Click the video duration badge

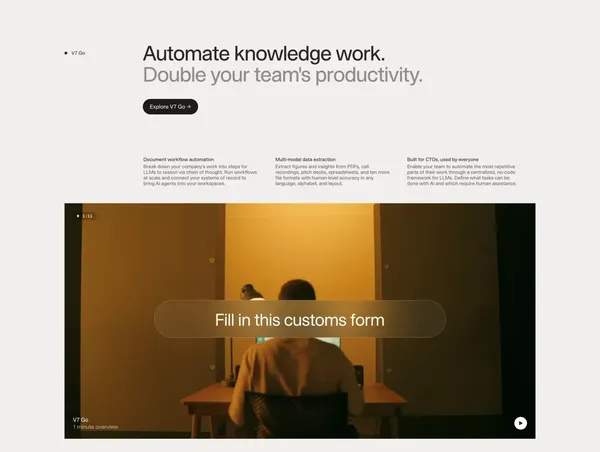click(x=85, y=216)
